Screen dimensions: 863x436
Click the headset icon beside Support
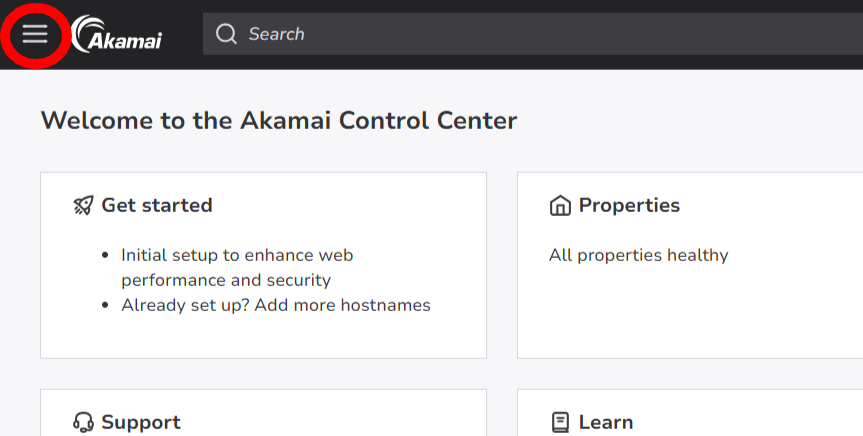pos(84,422)
